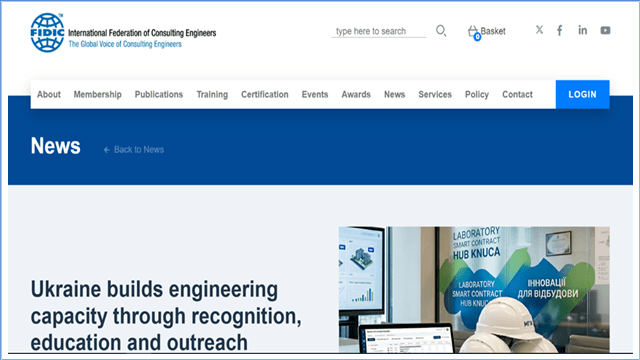This screenshot has width=640, height=360.
Task: Click 'The Global Voice of Consulting Engineers' tagline
Action: tap(125, 44)
